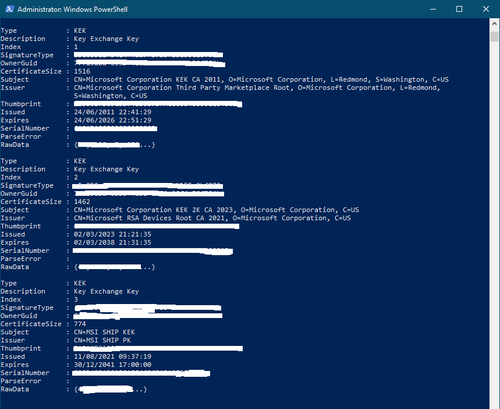Screen dimensions: 500x409
Task: Click CertificateSize value 1462
Action: [x=82, y=202]
